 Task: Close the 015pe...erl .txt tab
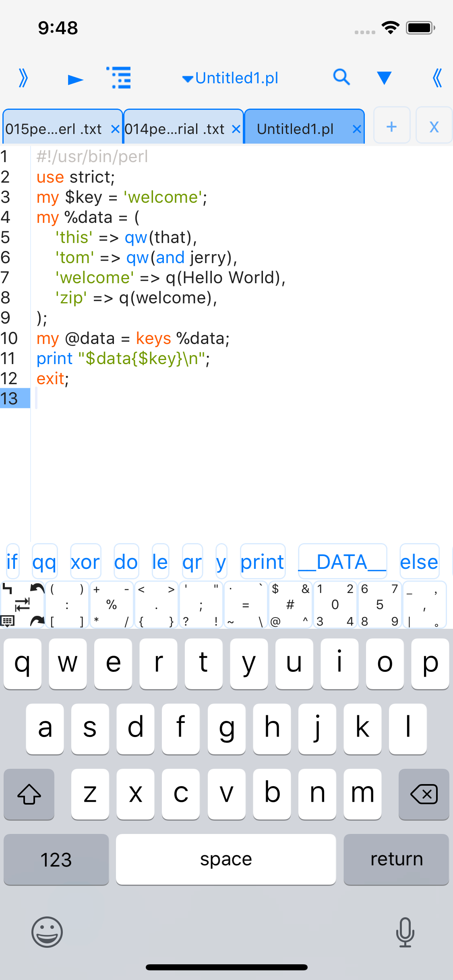tap(115, 129)
